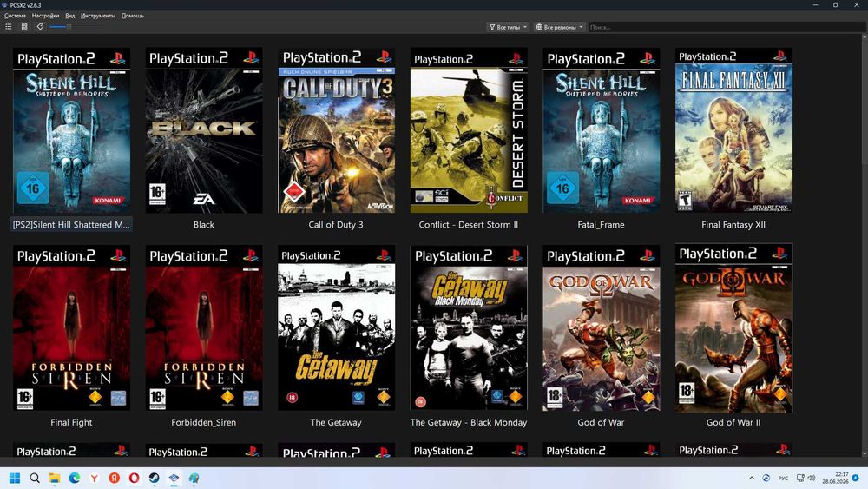Click the 'Final Fantasy XII' title

(733, 225)
